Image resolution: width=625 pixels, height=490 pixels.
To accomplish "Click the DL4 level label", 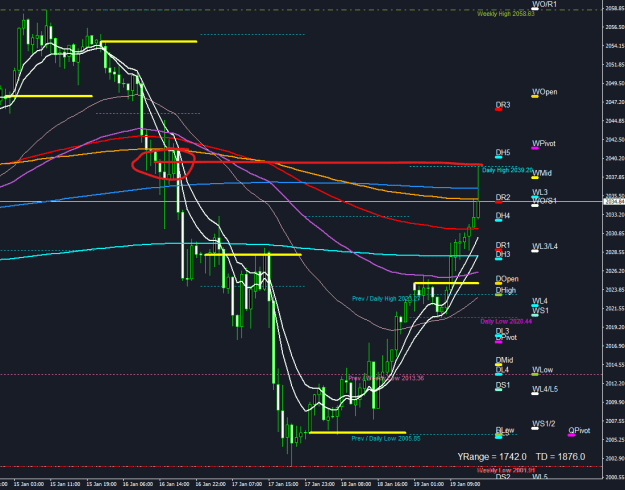I will point(502,370).
